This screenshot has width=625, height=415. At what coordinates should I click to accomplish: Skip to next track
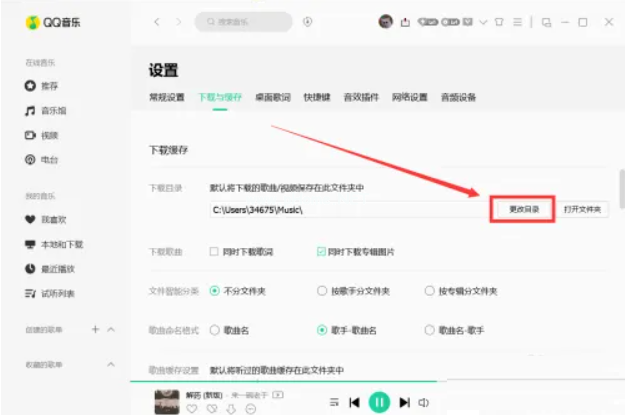tap(404, 402)
